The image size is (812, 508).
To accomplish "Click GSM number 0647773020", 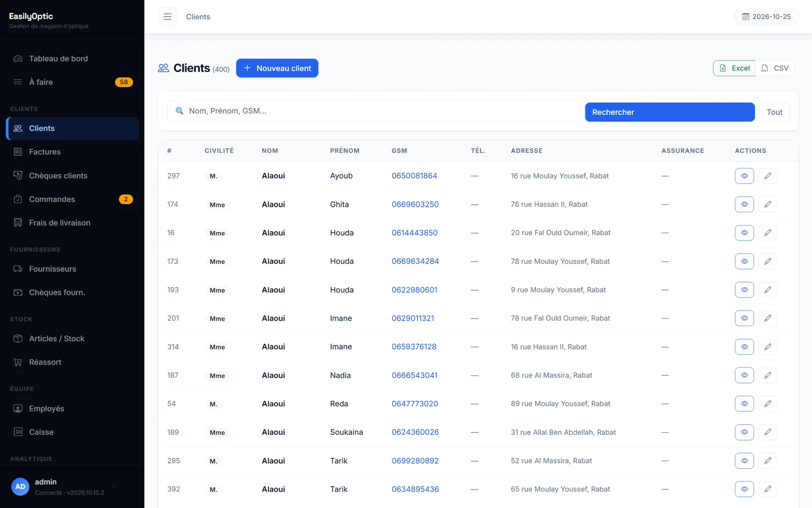I will pos(415,403).
